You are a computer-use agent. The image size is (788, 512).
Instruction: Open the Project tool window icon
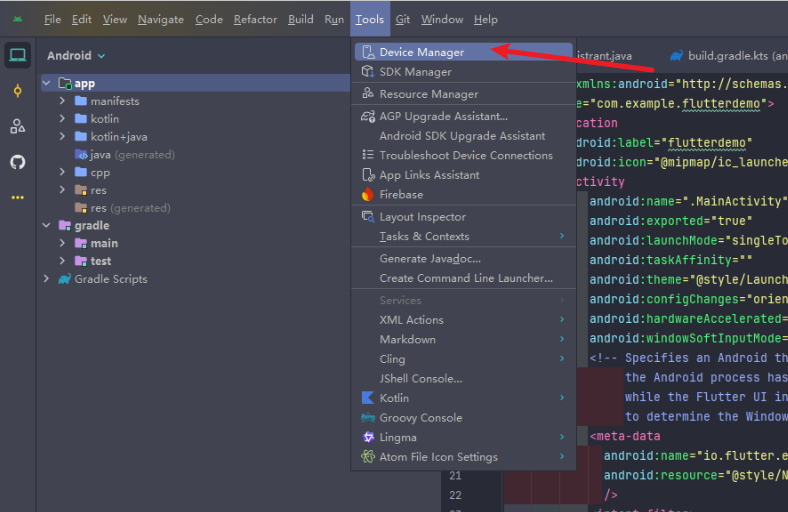(x=17, y=56)
